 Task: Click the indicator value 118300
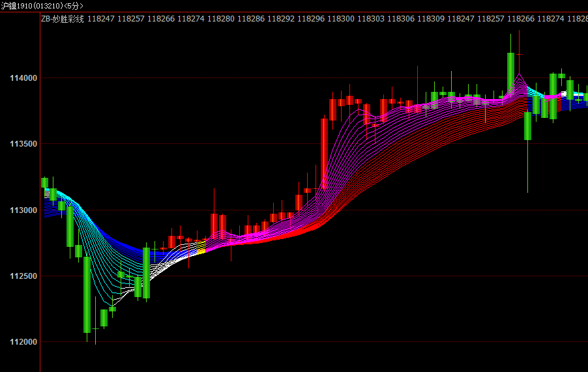click(x=340, y=19)
